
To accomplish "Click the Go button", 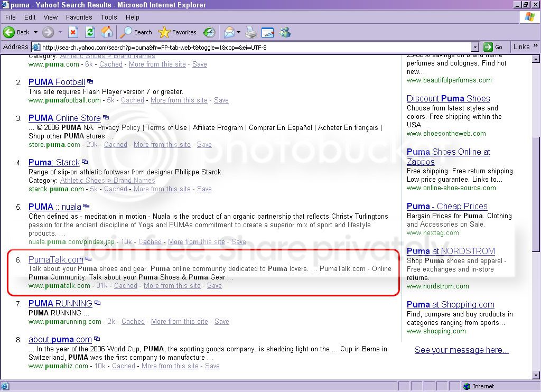I will [493, 47].
